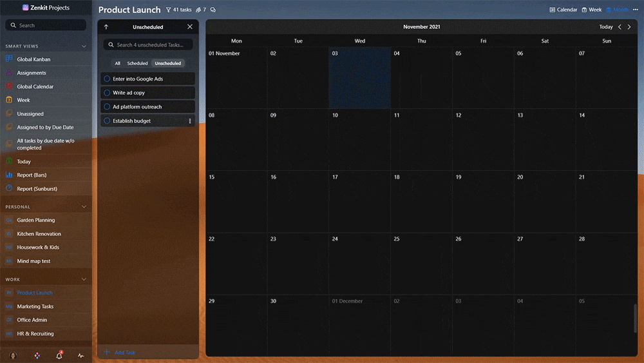The height and width of the screenshot is (363, 644).
Task: Collapse the Work section
Action: [84, 279]
